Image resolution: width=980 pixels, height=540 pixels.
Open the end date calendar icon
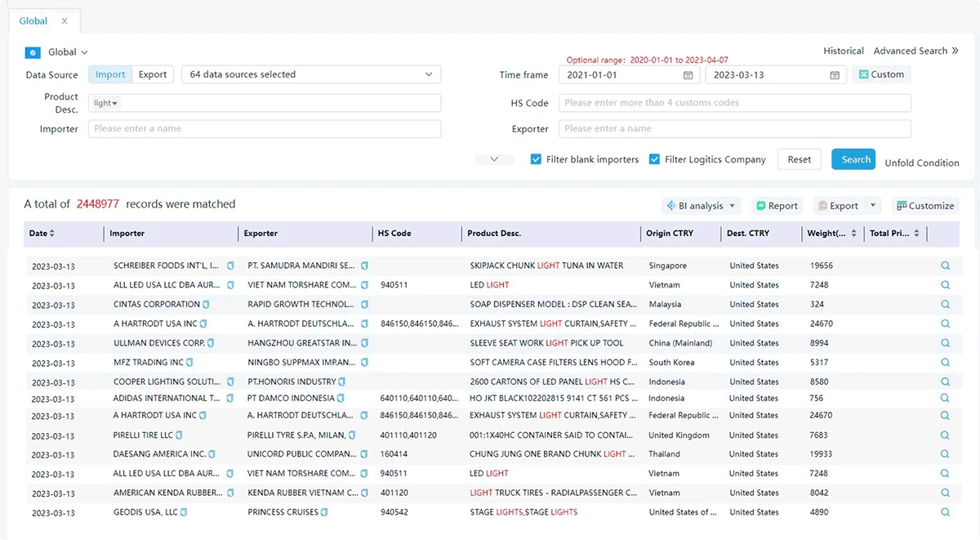pos(835,75)
